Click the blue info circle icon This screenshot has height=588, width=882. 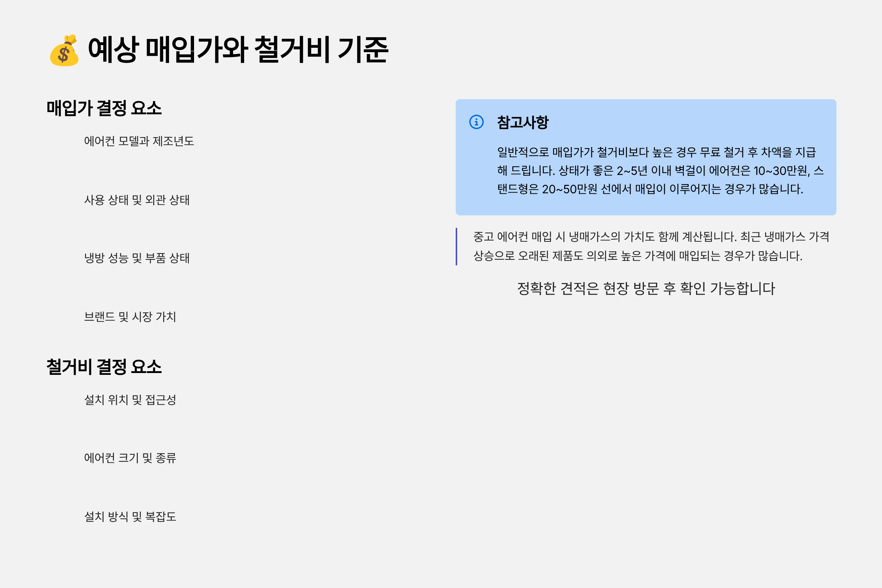(x=476, y=122)
